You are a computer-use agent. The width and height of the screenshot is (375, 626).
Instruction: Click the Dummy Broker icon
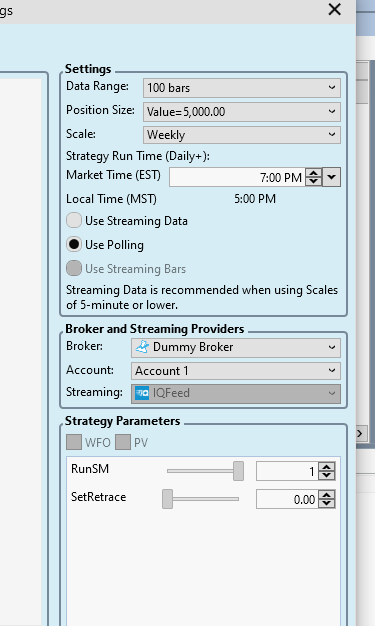(x=142, y=347)
